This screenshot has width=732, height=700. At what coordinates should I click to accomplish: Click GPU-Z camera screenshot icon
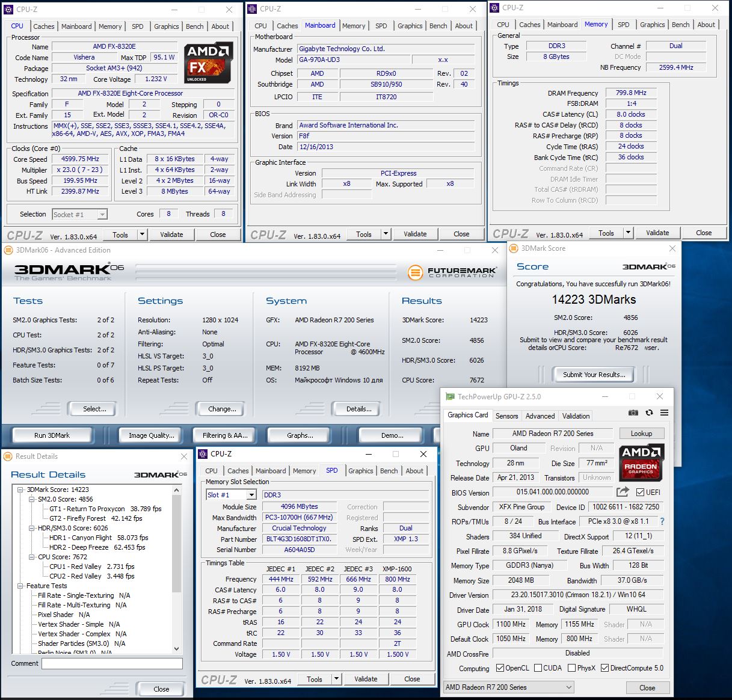(633, 413)
